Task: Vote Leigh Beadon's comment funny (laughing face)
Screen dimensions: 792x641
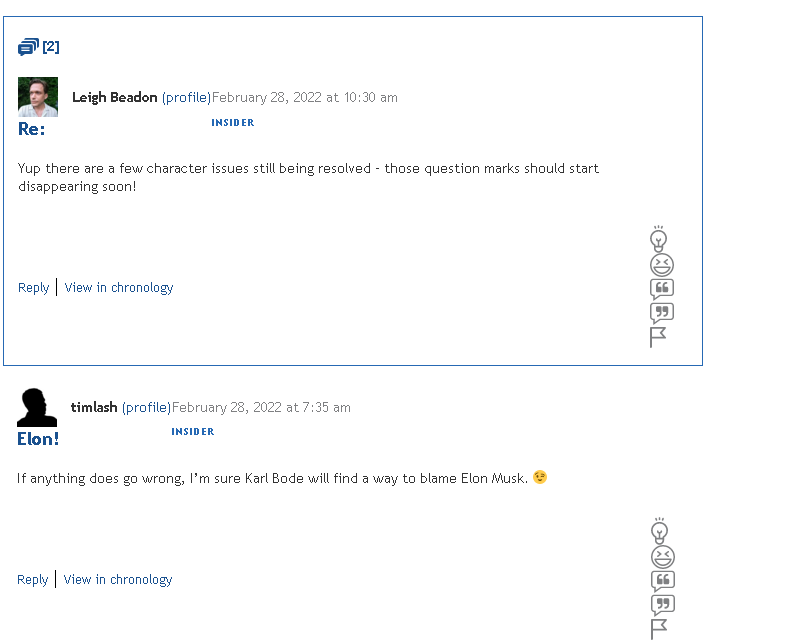Action: tap(661, 265)
